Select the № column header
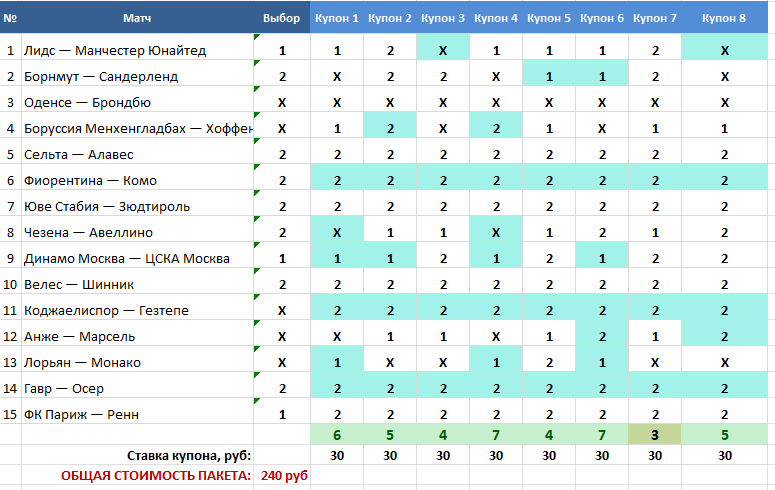The height and width of the screenshot is (490, 775). click(x=10, y=18)
